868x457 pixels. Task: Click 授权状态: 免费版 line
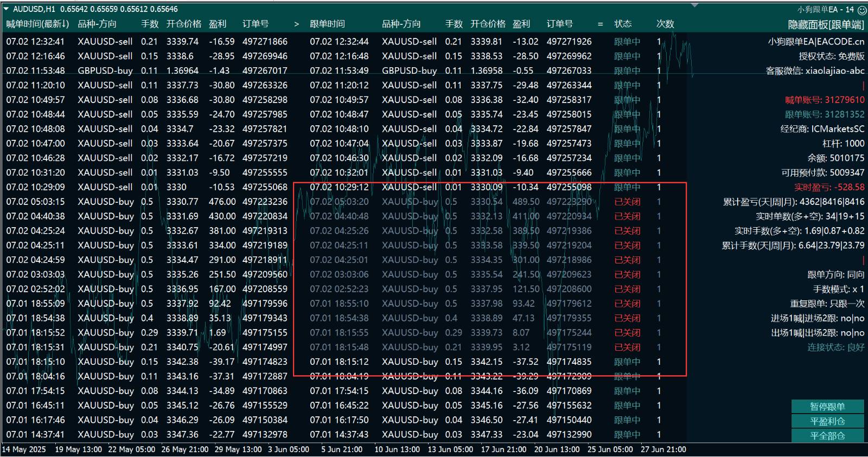[831, 56]
